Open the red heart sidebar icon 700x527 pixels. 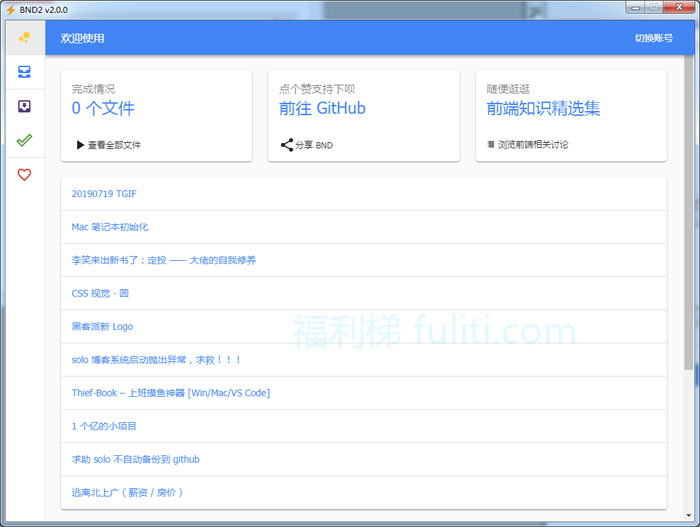(24, 174)
